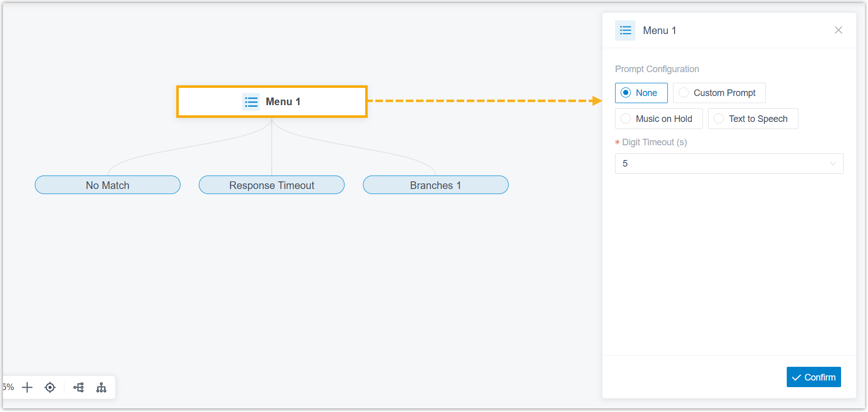Click the center canvas target icon
Image resolution: width=868 pixels, height=412 pixels.
point(50,388)
